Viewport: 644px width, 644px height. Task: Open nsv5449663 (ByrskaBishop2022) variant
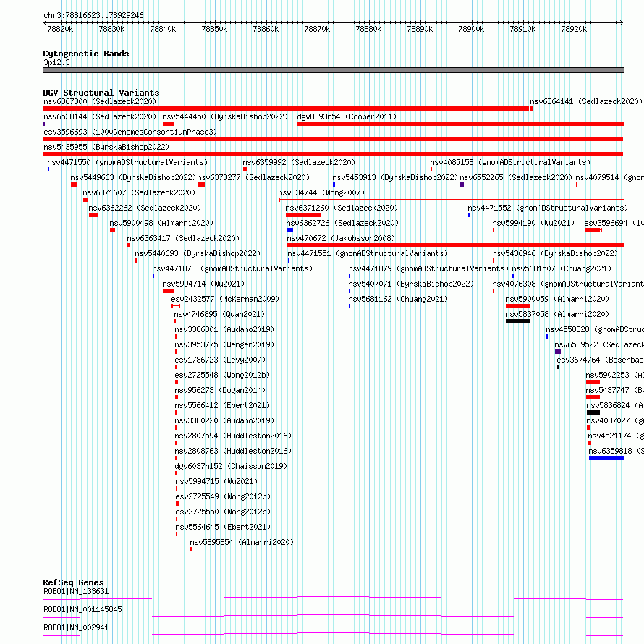[133, 177]
